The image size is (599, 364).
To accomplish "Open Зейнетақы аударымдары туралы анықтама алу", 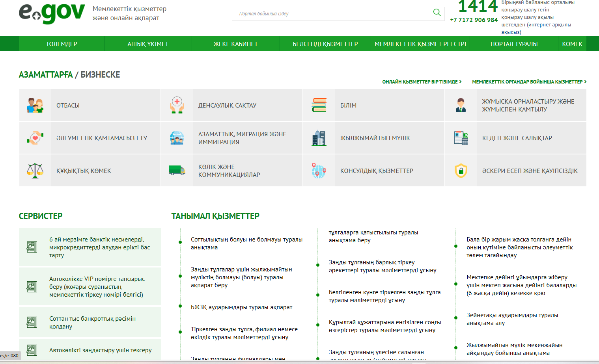I will click(x=512, y=319).
